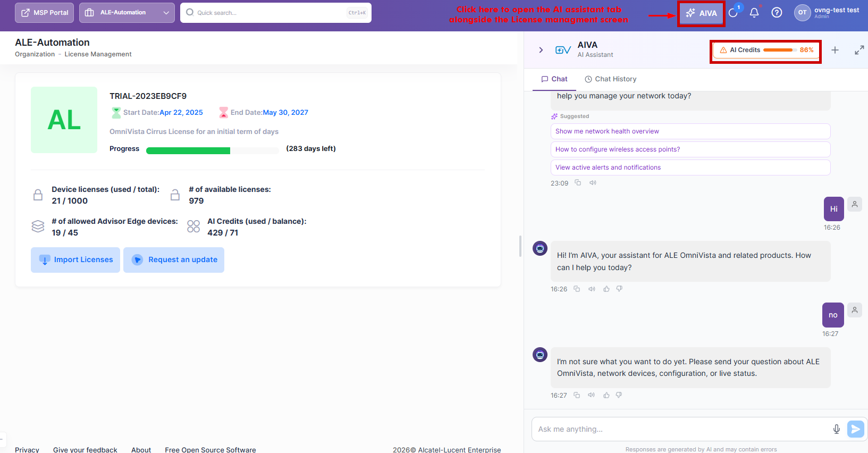
Task: Choose suggestion View active alerts and notifications
Action: point(690,167)
